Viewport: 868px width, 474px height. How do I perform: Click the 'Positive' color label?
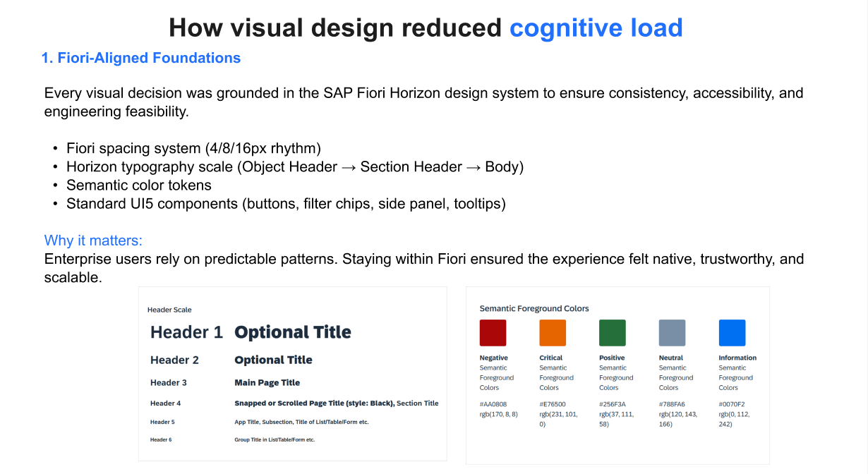click(x=612, y=358)
